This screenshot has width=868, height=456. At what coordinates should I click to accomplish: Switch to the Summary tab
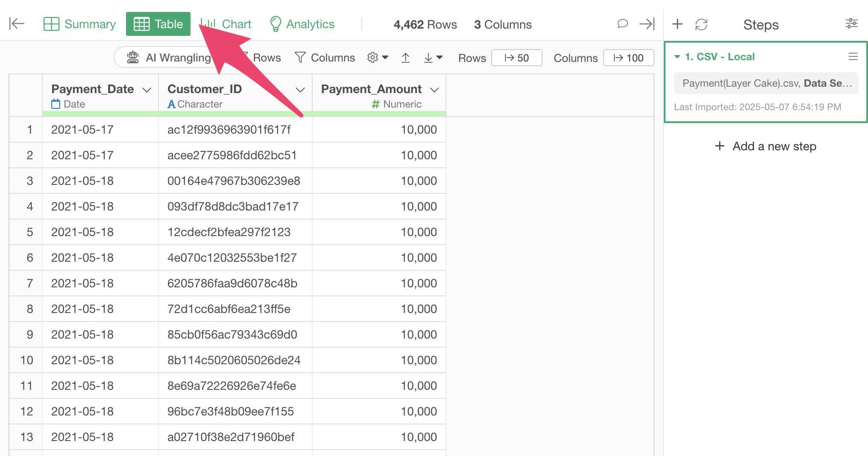[80, 24]
